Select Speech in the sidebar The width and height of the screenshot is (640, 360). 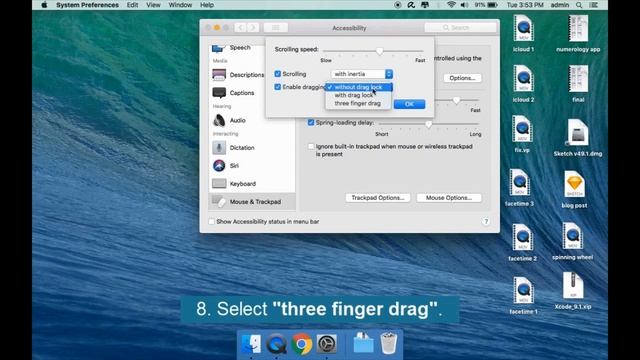pyautogui.click(x=240, y=48)
